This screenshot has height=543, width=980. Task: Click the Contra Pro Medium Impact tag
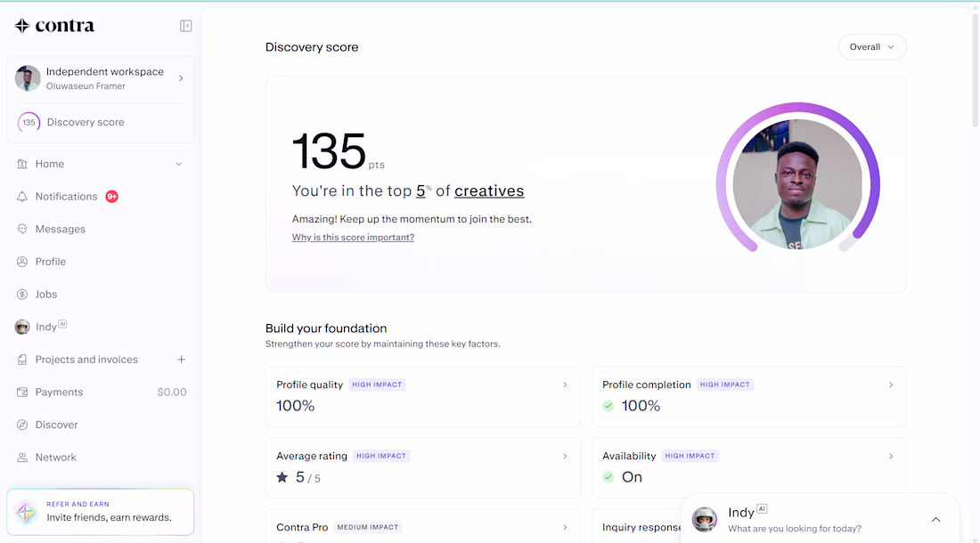point(367,527)
